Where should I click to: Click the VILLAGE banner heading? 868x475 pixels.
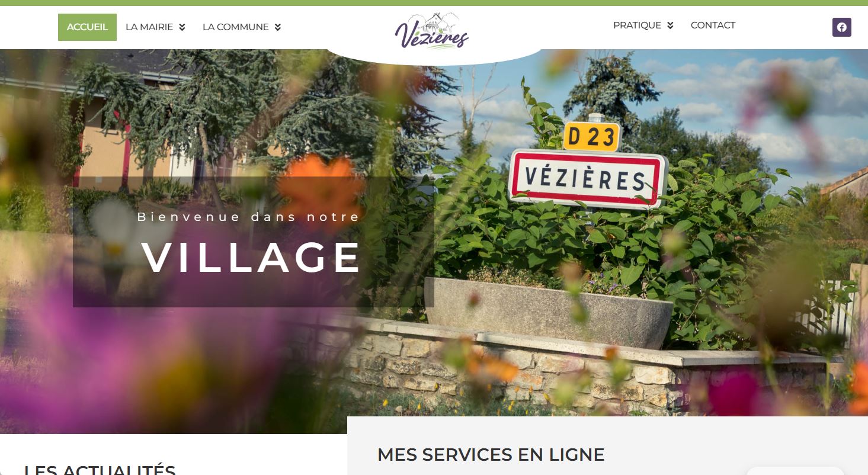(251, 258)
